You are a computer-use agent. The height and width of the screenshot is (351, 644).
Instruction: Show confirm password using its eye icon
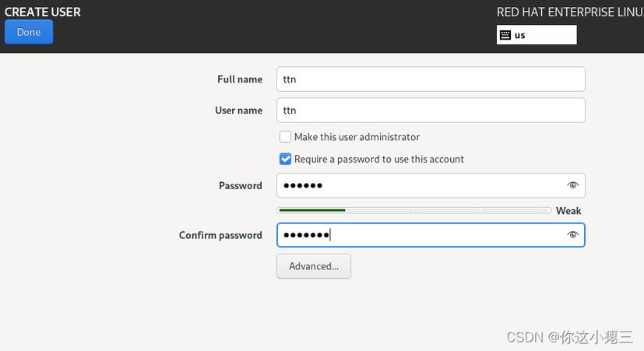[x=572, y=235]
